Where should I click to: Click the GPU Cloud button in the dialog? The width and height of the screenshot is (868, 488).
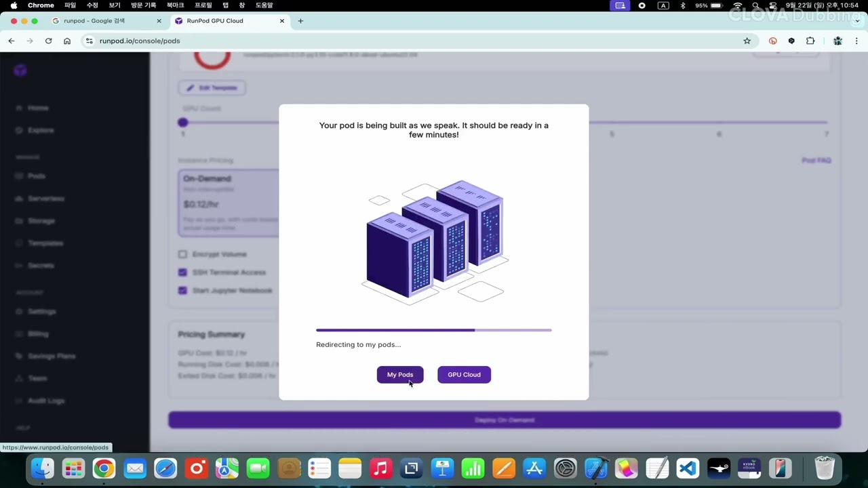point(464,375)
